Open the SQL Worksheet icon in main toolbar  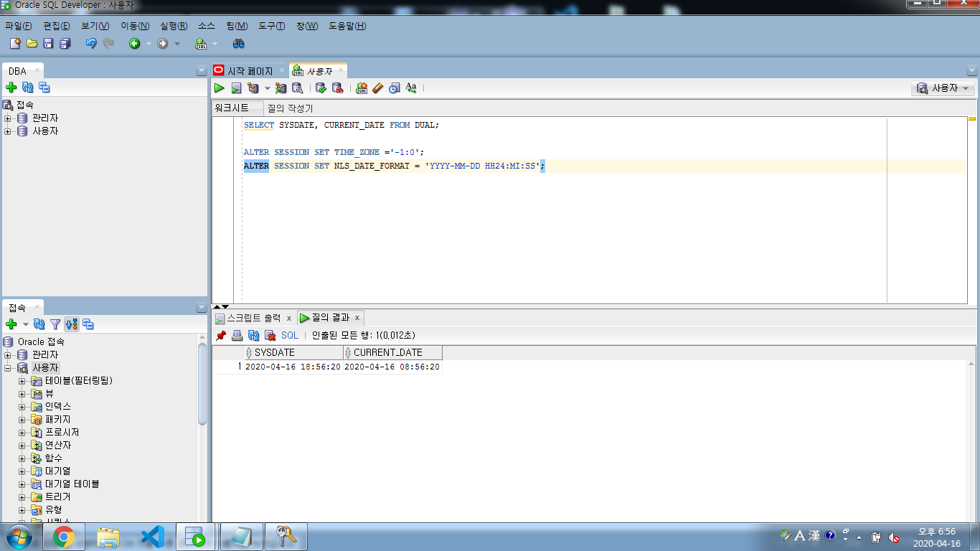coord(201,44)
